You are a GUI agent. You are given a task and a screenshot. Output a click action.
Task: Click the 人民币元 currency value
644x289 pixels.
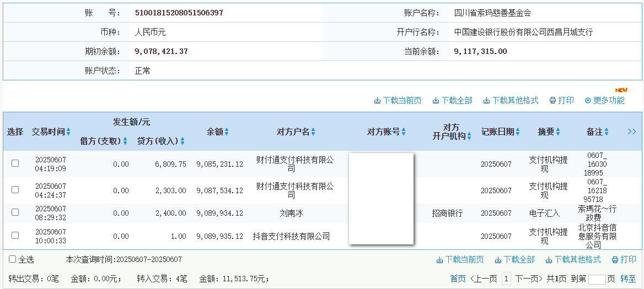click(151, 32)
